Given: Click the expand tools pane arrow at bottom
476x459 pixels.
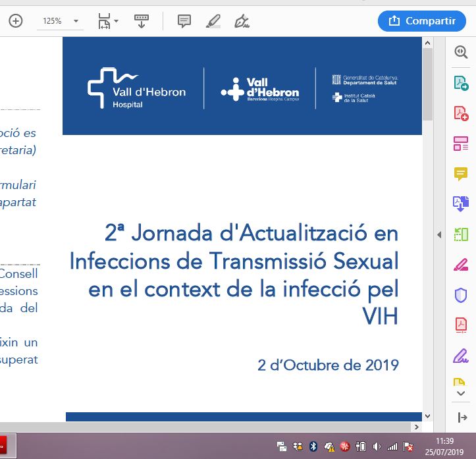Looking at the screenshot, I should 460,418.
